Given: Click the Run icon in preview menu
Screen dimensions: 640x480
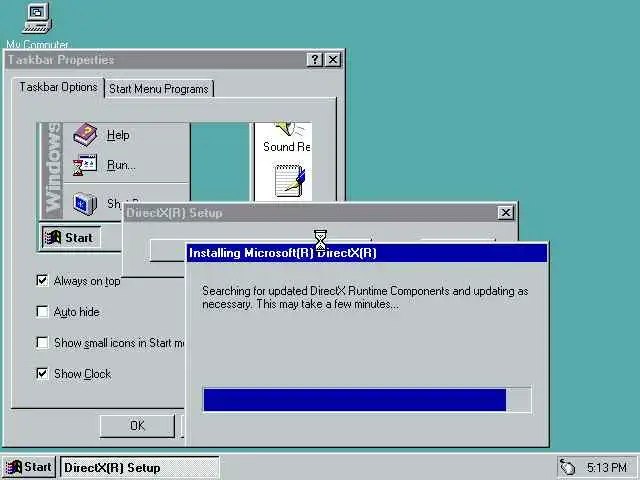Looking at the screenshot, I should pyautogui.click(x=85, y=165).
